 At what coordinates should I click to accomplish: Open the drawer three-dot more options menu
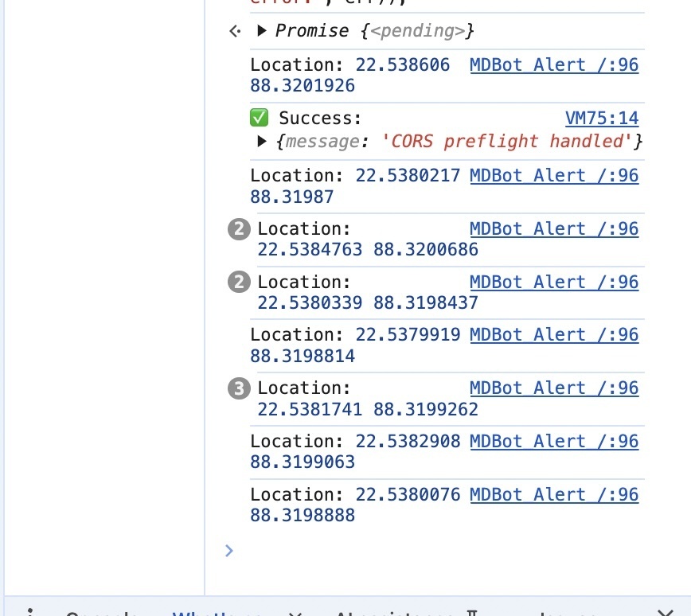click(30, 613)
